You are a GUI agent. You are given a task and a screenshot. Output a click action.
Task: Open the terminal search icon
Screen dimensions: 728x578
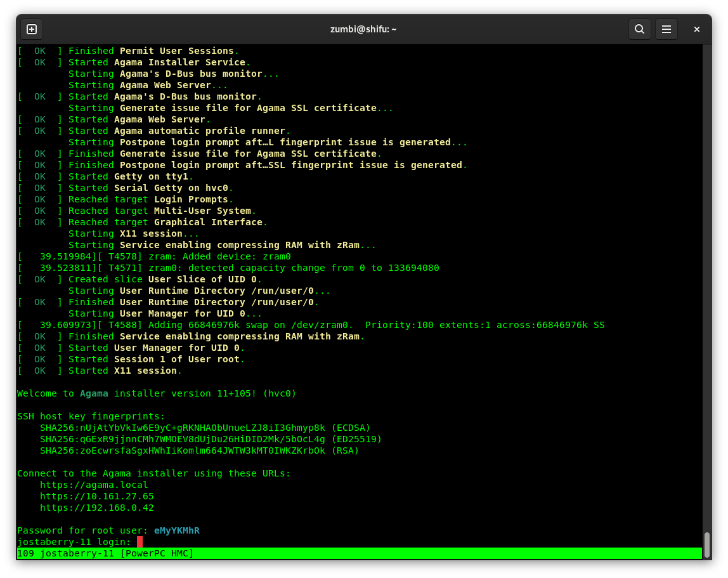pos(639,29)
